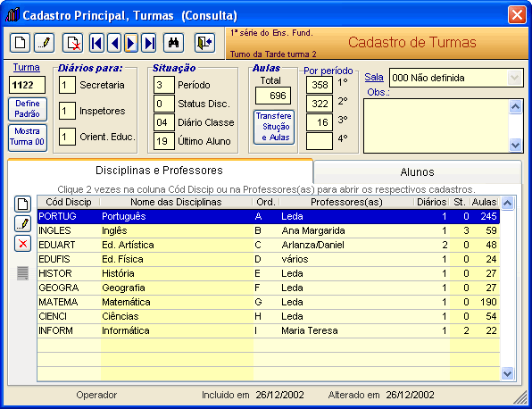Image resolution: width=532 pixels, height=409 pixels.
Task: Jump to the last record arrow
Action: pyautogui.click(x=149, y=43)
